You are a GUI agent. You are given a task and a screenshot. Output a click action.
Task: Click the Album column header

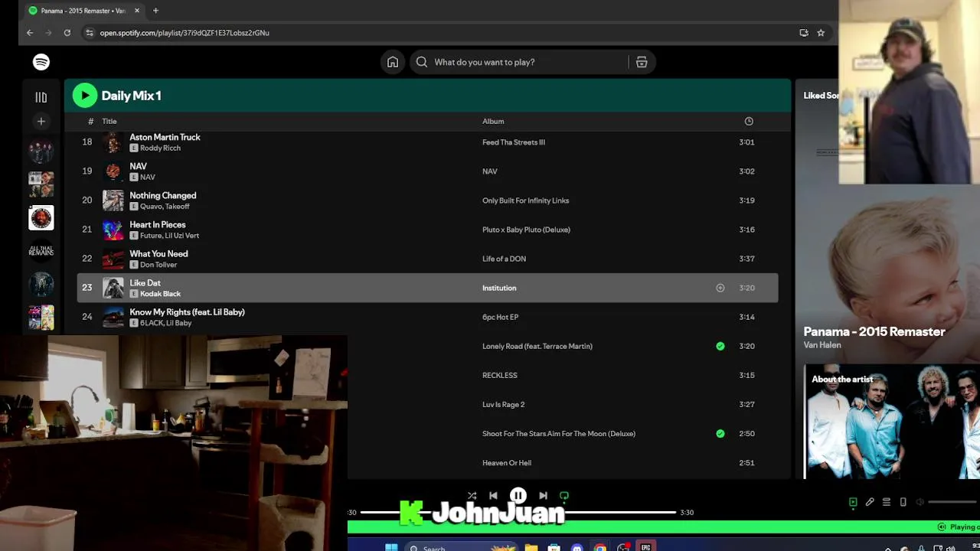(493, 121)
